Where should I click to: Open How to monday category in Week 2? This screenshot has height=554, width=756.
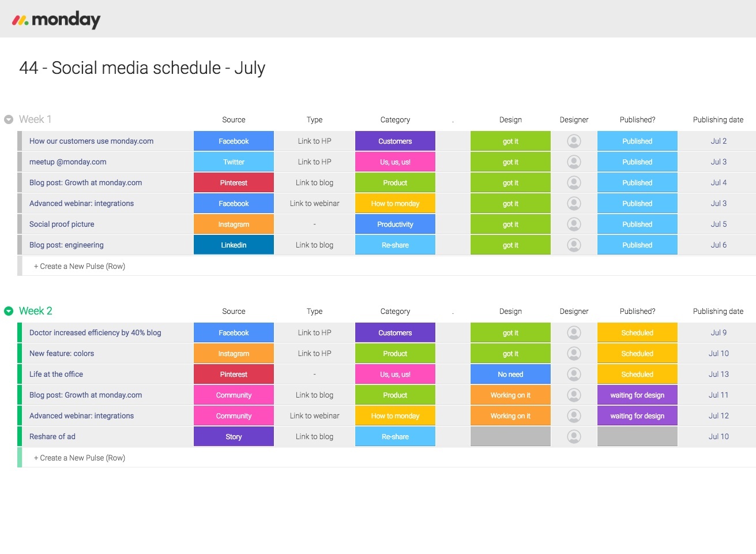tap(395, 416)
